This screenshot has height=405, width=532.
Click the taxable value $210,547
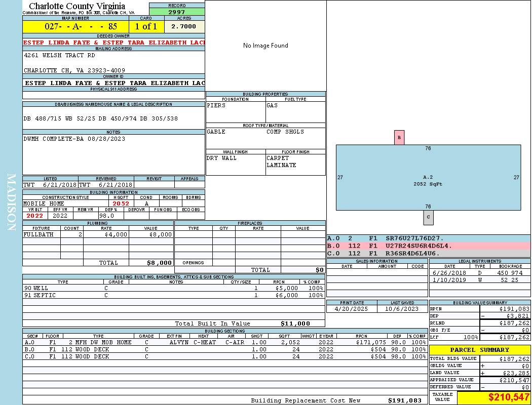click(x=508, y=398)
